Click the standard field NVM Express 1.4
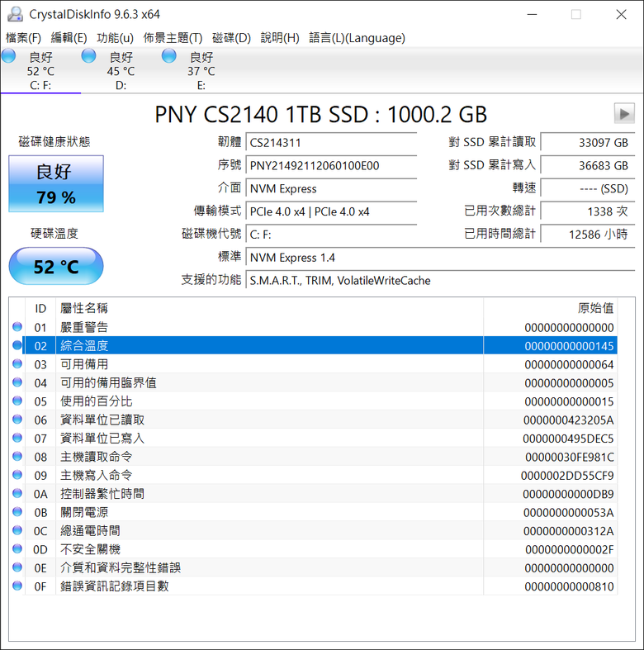 point(440,258)
